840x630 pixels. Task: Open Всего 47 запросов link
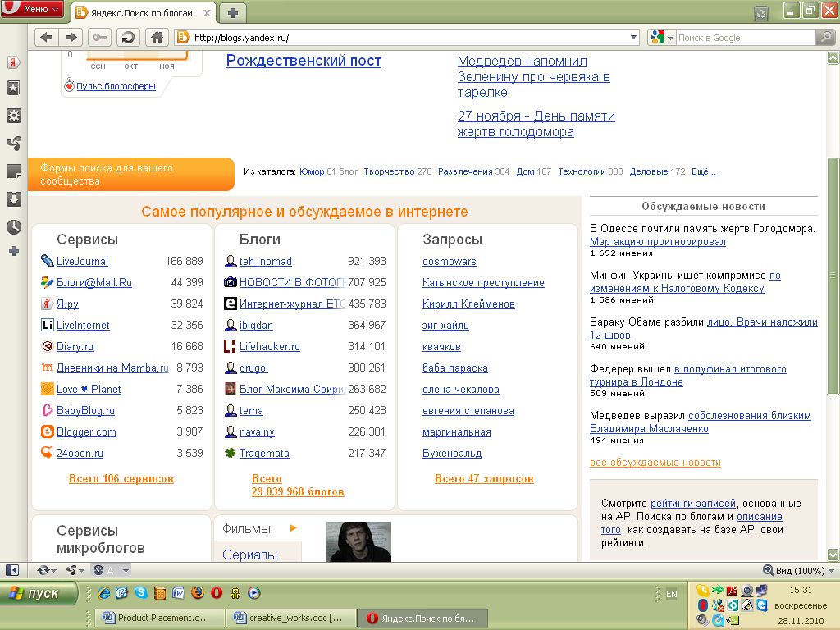pos(484,478)
